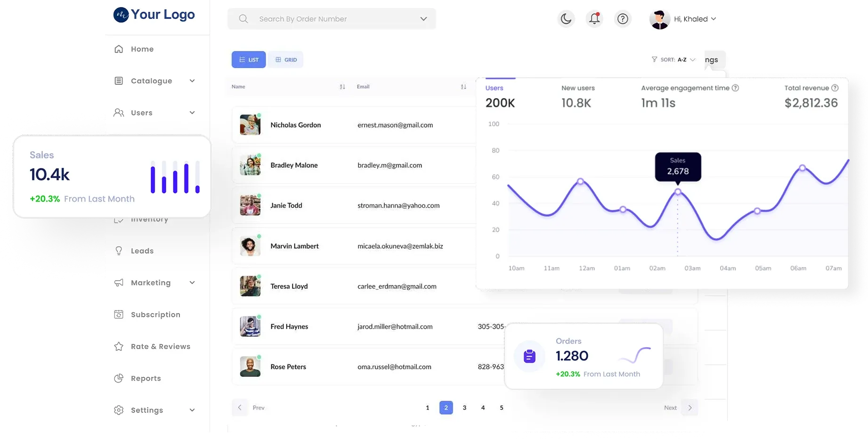Click the Orders clipboard icon
This screenshot has width=868, height=439.
coord(529,356)
